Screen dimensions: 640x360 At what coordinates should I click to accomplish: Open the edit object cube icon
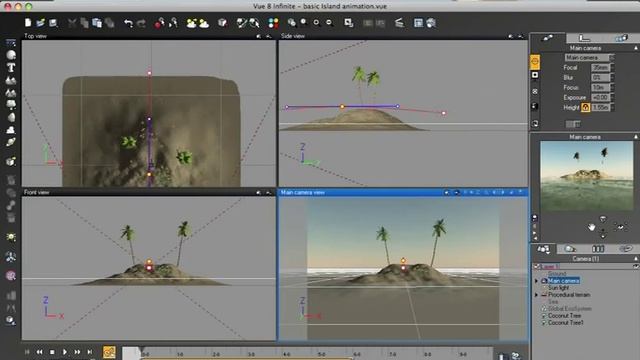[222, 23]
